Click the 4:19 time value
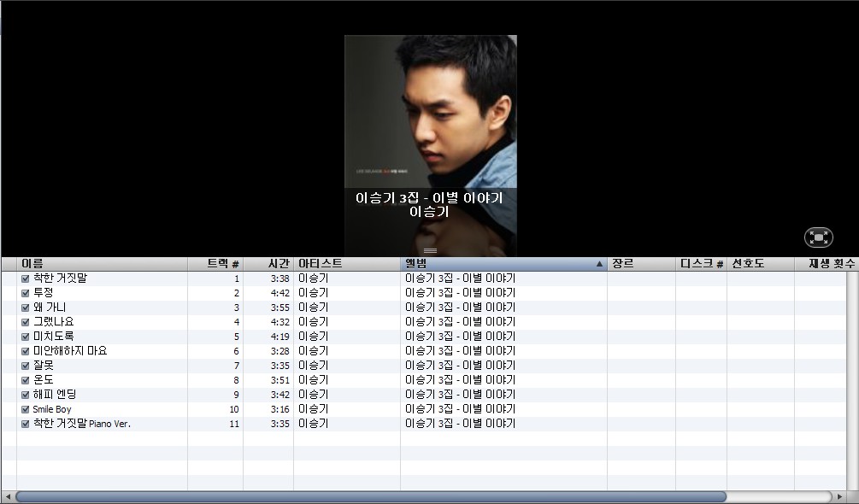 pos(280,337)
